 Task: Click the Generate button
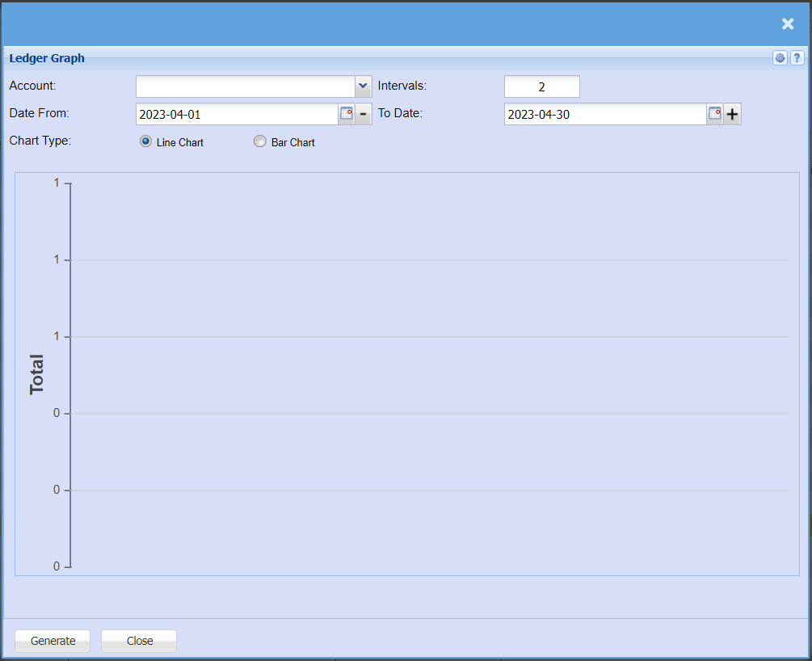pos(53,641)
